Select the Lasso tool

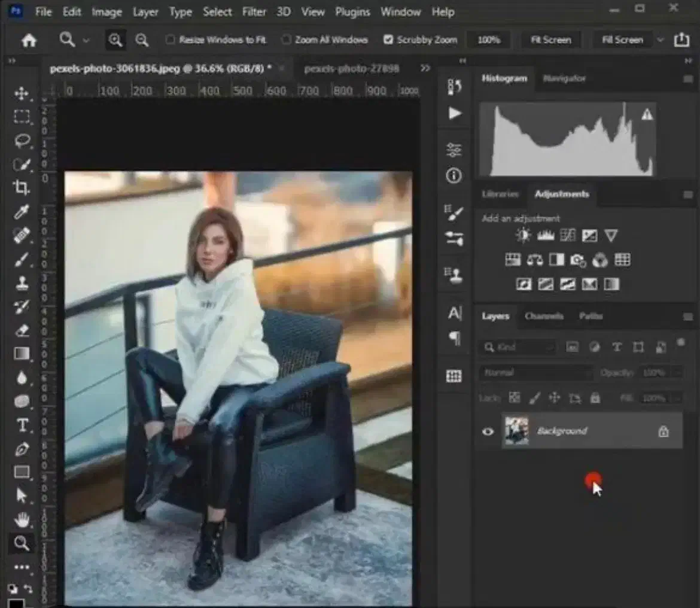pyautogui.click(x=22, y=141)
